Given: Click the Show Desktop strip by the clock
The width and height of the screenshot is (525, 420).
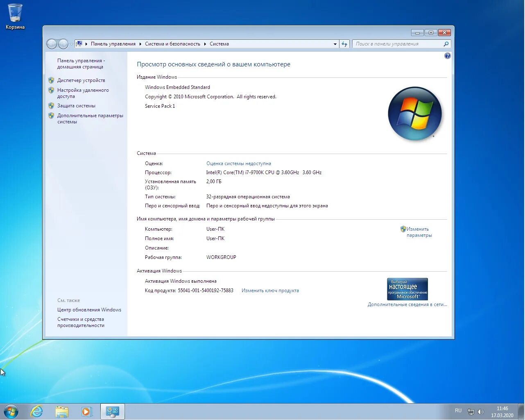Looking at the screenshot, I should click(521, 411).
